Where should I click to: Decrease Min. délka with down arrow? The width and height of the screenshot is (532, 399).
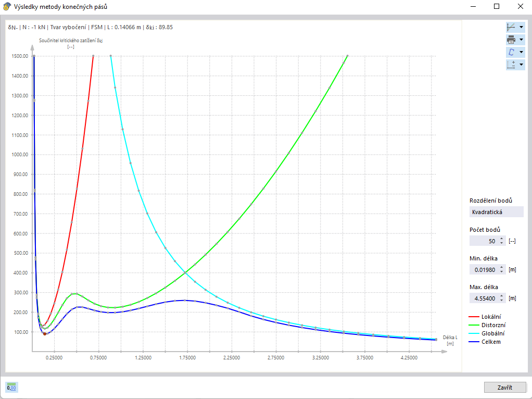501,272
